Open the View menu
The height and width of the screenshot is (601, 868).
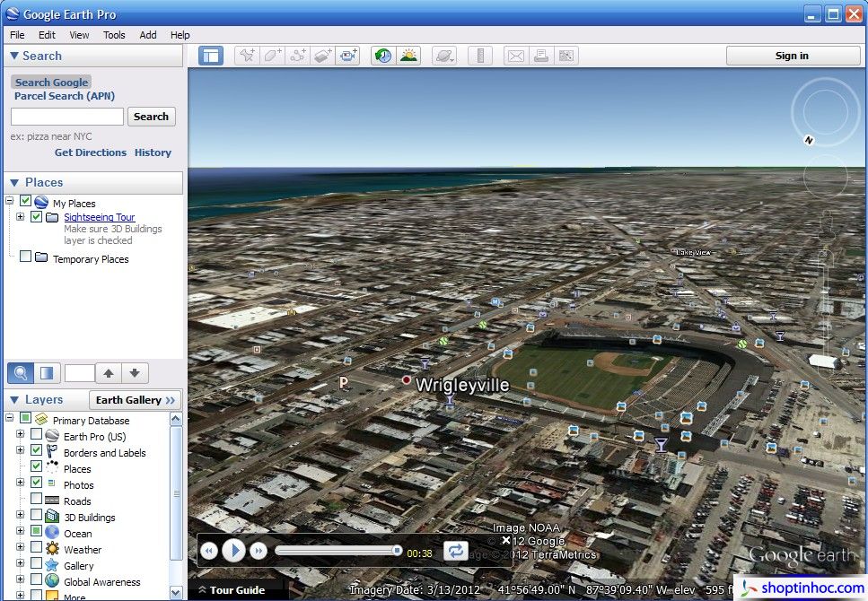point(79,35)
